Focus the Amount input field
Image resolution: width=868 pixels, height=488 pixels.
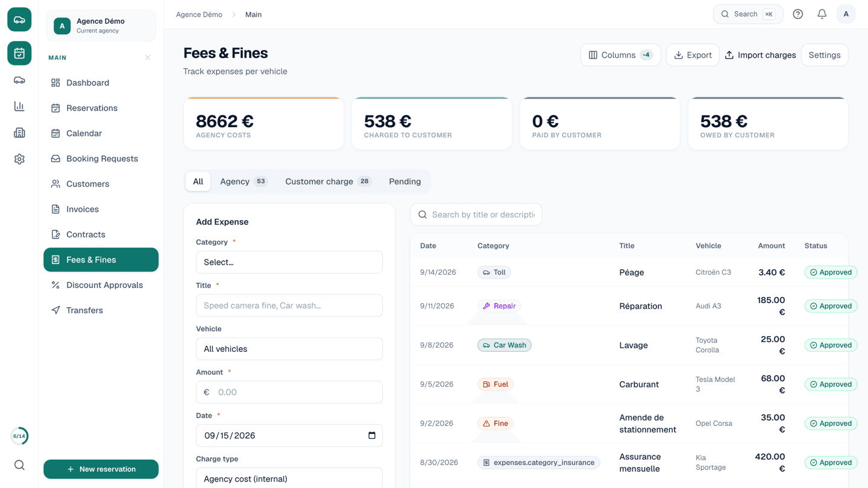289,392
